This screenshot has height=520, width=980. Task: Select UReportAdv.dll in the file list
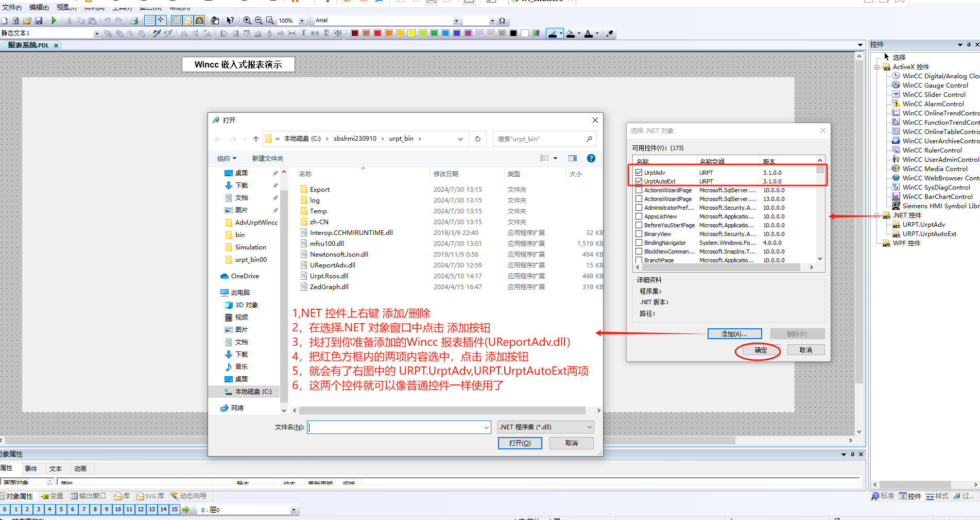[332, 265]
